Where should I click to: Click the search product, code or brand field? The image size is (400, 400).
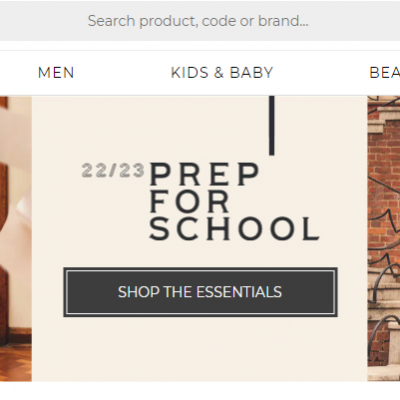pos(198,21)
